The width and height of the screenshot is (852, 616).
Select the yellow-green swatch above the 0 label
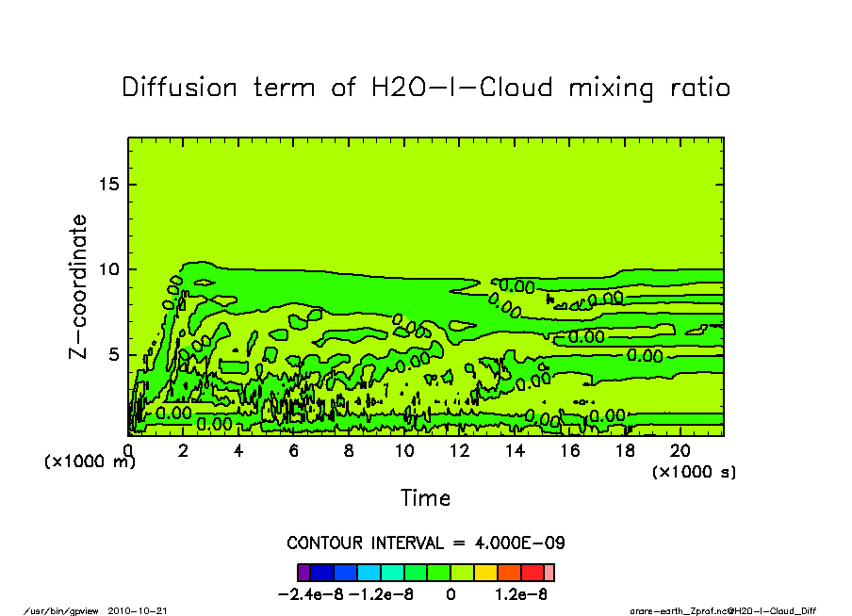(462, 572)
